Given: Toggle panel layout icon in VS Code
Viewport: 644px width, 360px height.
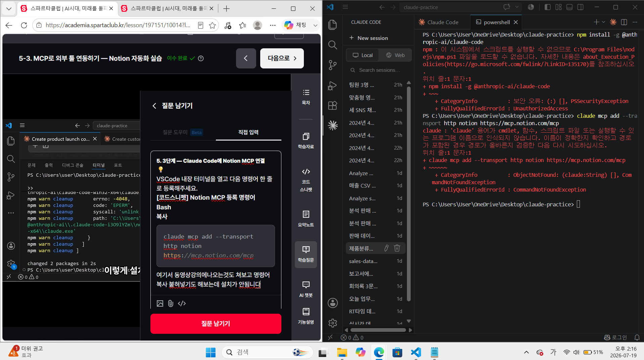Looking at the screenshot, I should click(569, 7).
